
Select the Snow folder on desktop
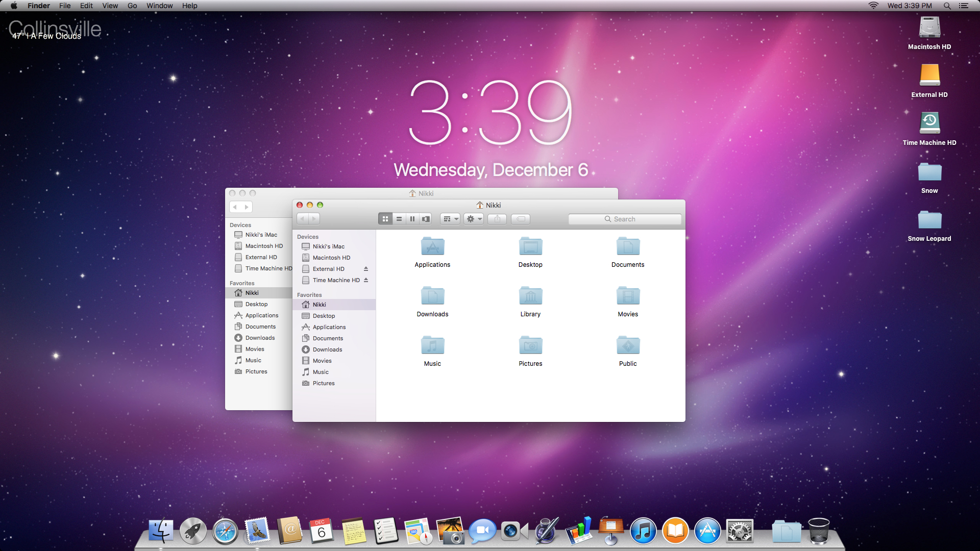[929, 177]
